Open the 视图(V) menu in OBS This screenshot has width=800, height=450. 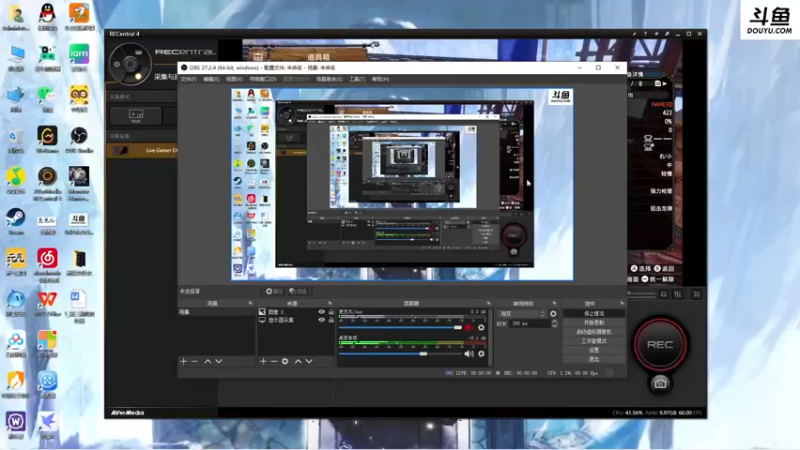pyautogui.click(x=234, y=79)
